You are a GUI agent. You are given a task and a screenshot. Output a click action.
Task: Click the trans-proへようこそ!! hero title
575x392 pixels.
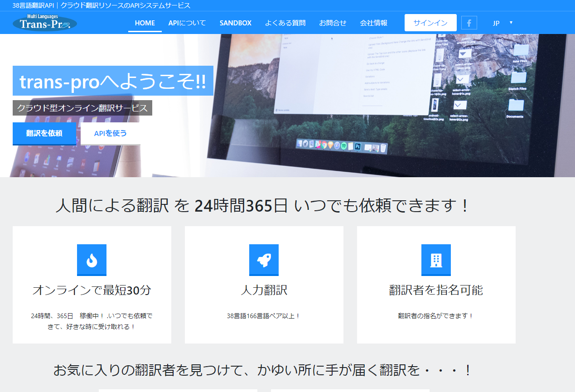click(x=113, y=81)
